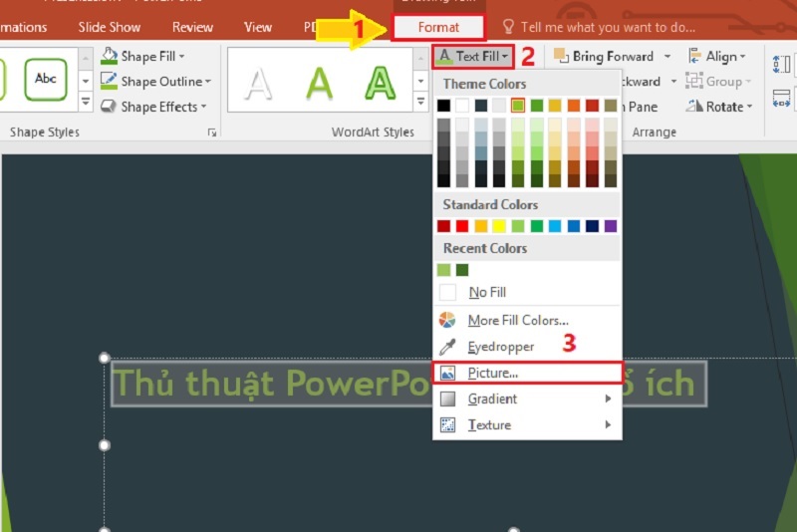Click the Tell me what you want search box
The height and width of the screenshot is (532, 797).
pos(608,27)
